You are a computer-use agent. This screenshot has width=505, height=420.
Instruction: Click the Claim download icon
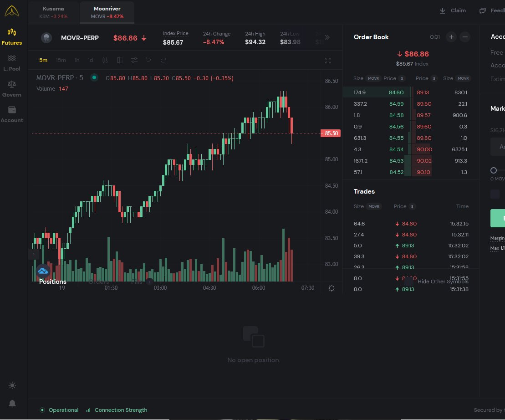(x=443, y=10)
